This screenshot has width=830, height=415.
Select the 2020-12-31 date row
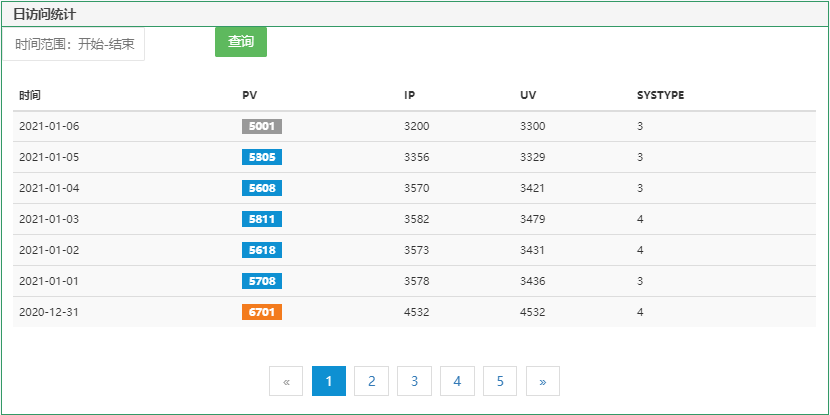(x=49, y=312)
